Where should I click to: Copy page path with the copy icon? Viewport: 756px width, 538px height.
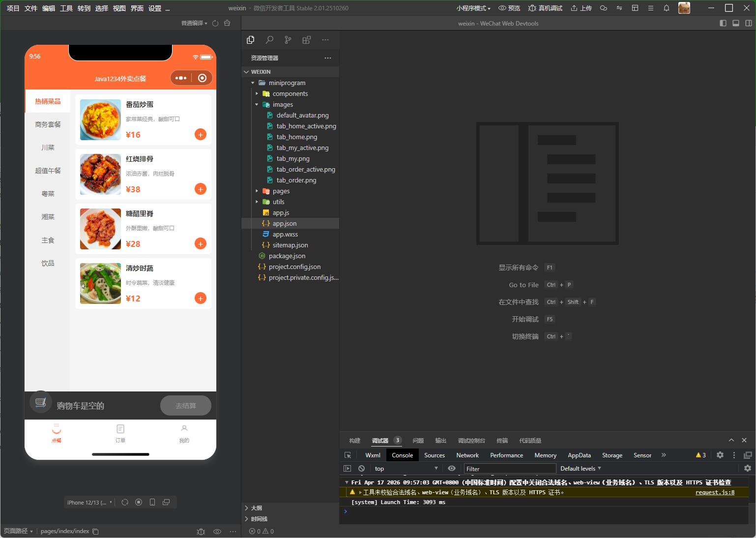[x=96, y=531]
